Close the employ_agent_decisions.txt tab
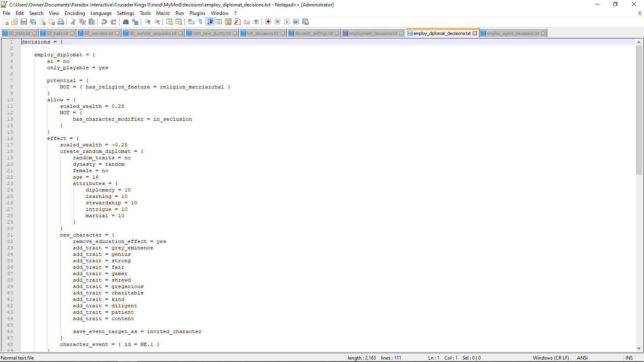644x362 pixels. pos(543,33)
